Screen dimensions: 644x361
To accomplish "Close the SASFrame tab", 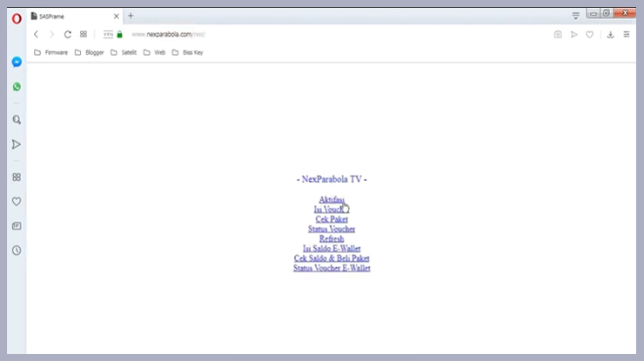I will click(x=117, y=17).
